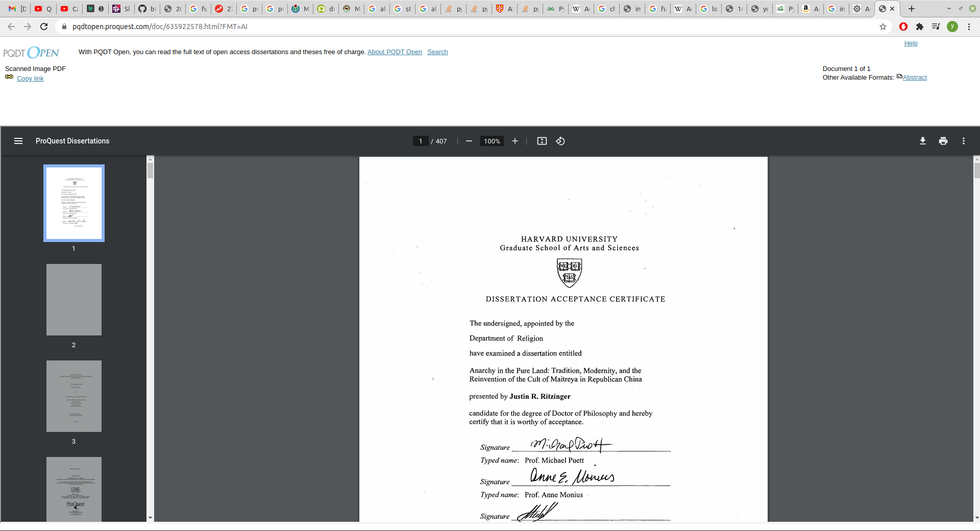The width and height of the screenshot is (980, 531).
Task: Switch to the GitHub tab
Action: tap(147, 9)
